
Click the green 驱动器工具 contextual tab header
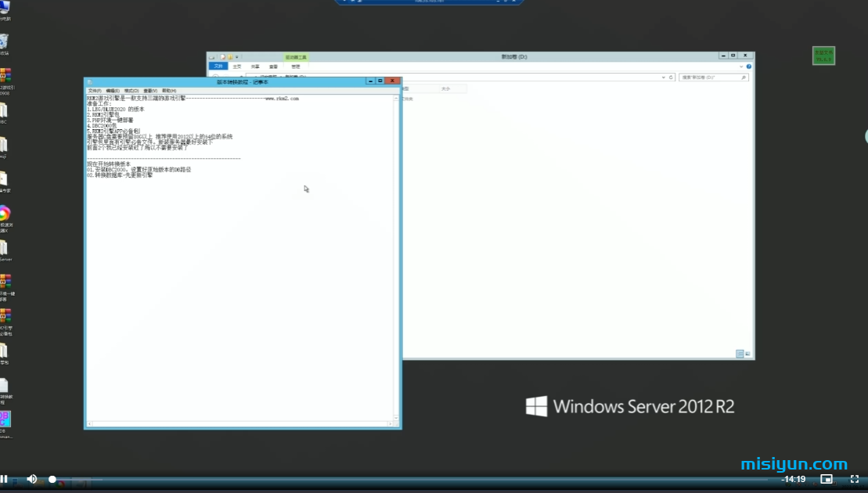pos(296,57)
